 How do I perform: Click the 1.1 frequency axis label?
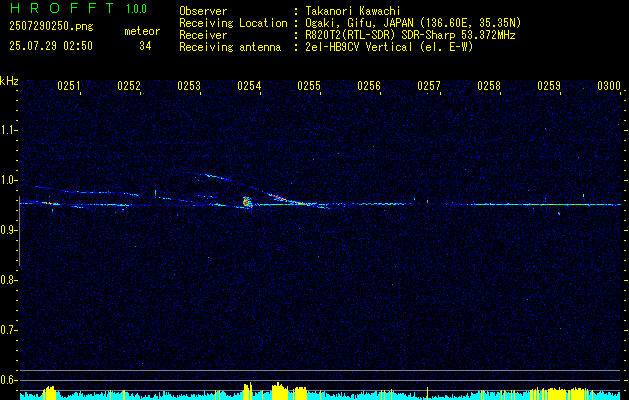click(8, 130)
